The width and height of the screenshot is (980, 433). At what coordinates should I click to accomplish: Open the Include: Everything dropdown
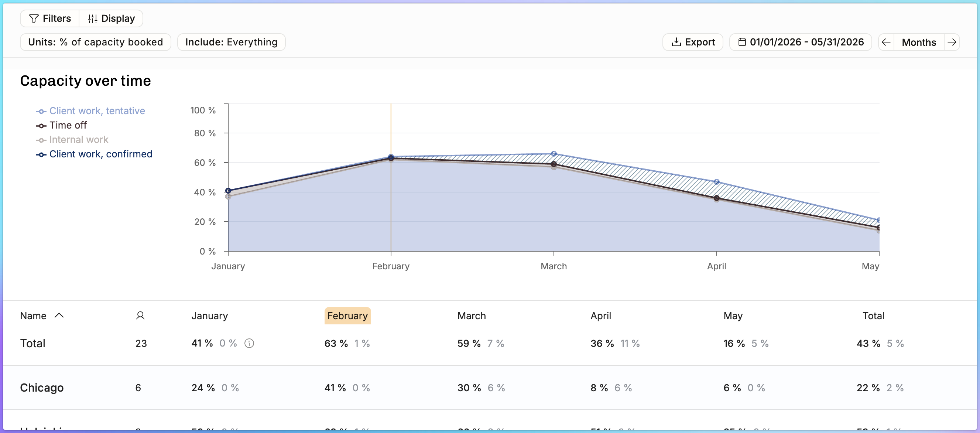tap(231, 42)
